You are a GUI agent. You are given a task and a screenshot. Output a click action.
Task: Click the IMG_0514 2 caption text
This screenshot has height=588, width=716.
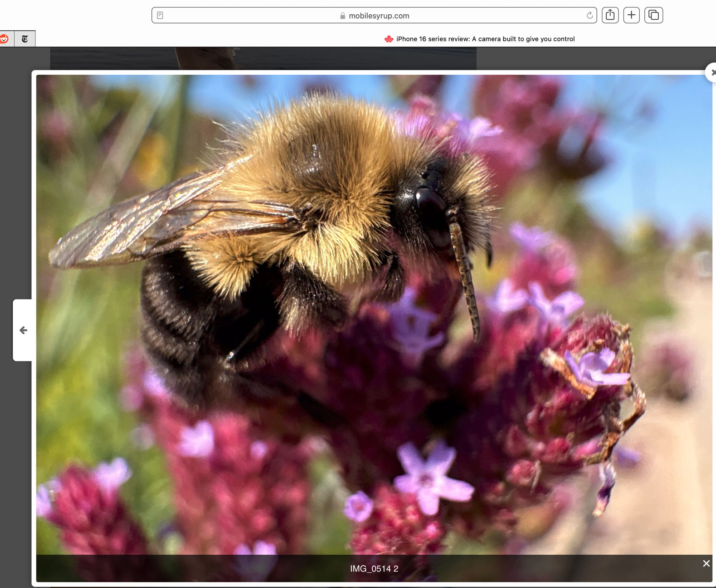tap(374, 569)
